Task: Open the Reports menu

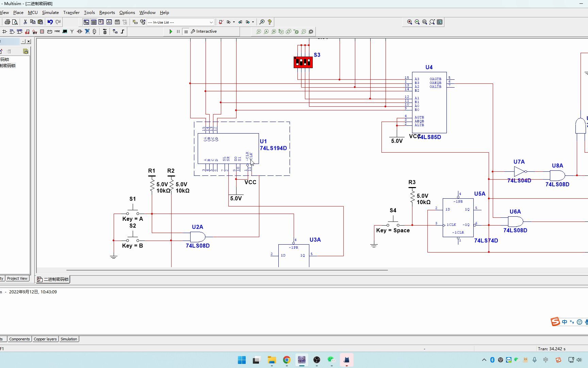Action: tap(107, 12)
